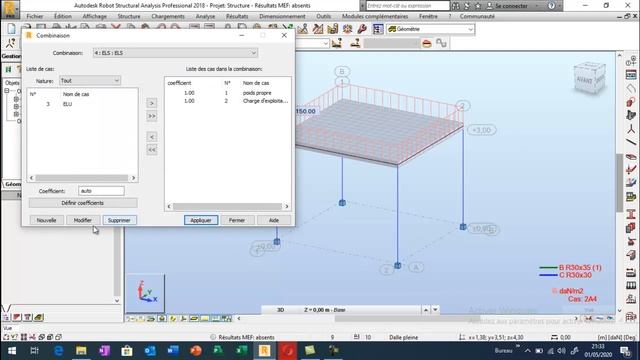Click the double right arrow to add all cases
Viewport: 640px width, 360px height.
151,116
